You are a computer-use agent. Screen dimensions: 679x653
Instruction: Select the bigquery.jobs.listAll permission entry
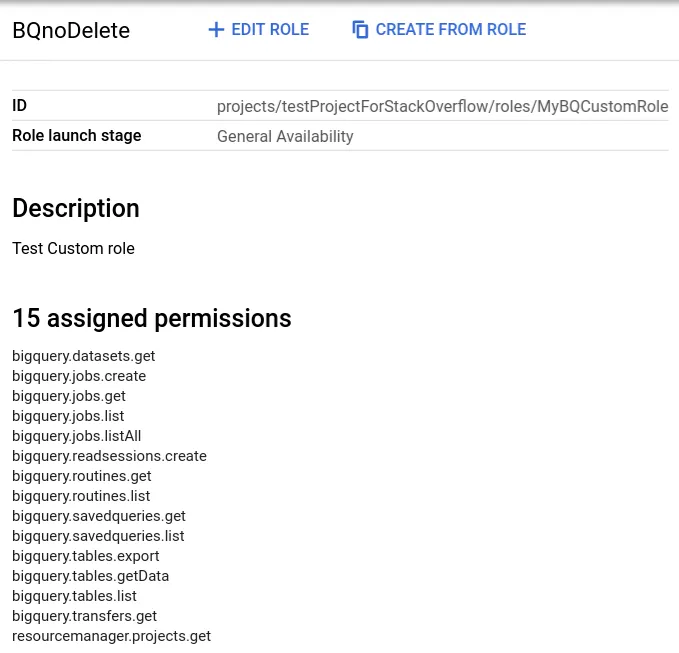coord(77,436)
